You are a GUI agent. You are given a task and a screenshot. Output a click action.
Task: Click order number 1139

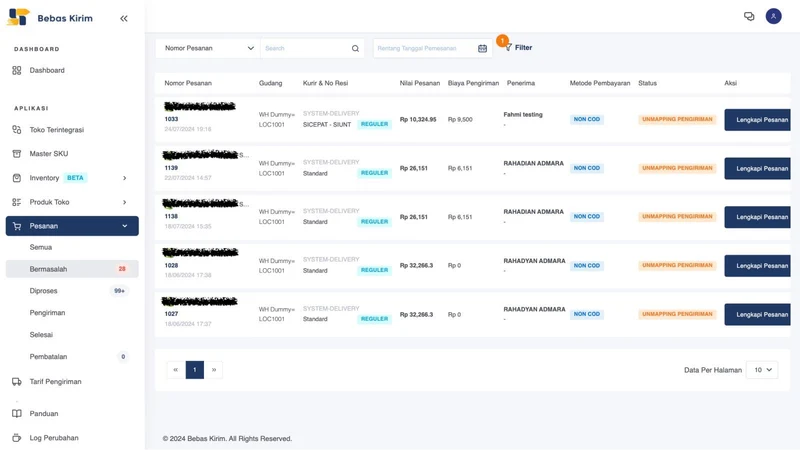coord(171,168)
